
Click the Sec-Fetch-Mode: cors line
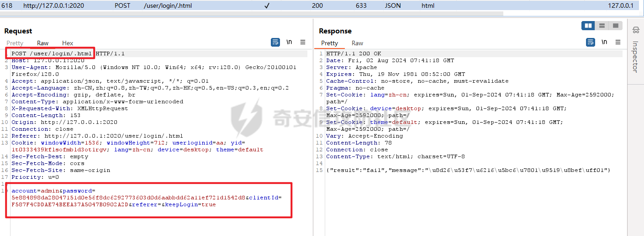(x=48, y=163)
